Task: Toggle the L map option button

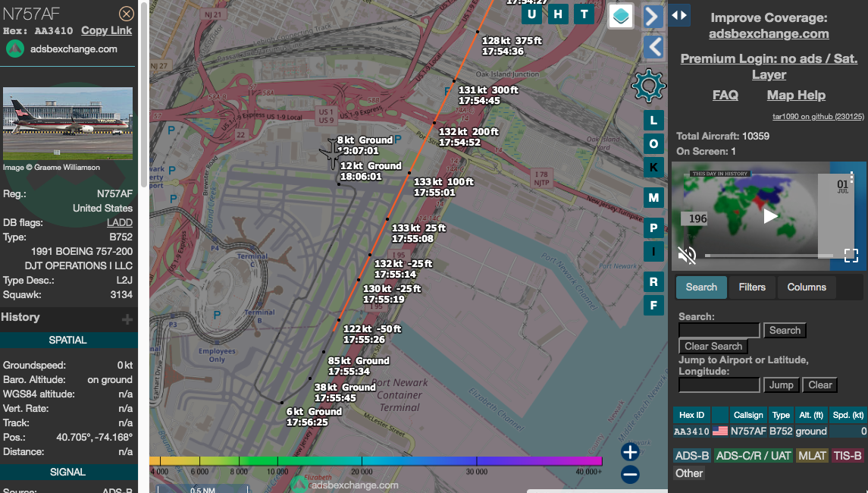Action: [x=653, y=120]
